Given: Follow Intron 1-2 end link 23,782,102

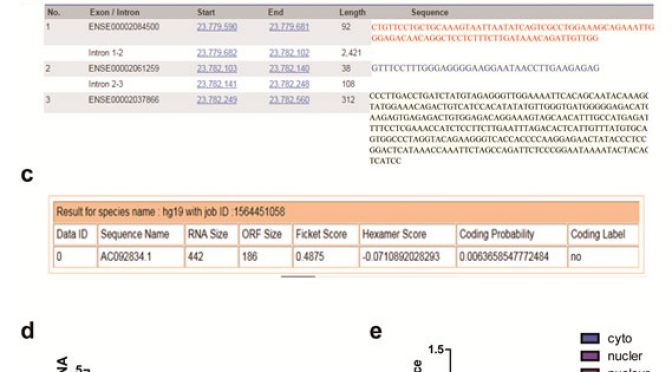Looking at the screenshot, I should tap(289, 53).
